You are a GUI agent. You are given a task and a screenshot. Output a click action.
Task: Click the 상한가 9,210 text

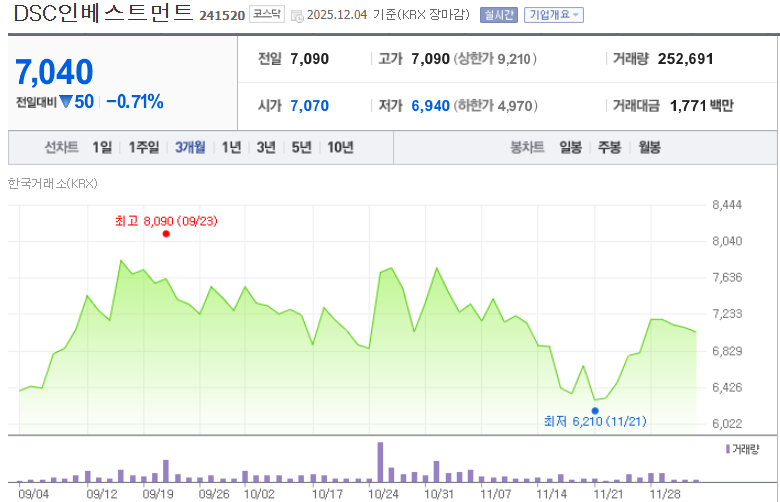coord(495,59)
